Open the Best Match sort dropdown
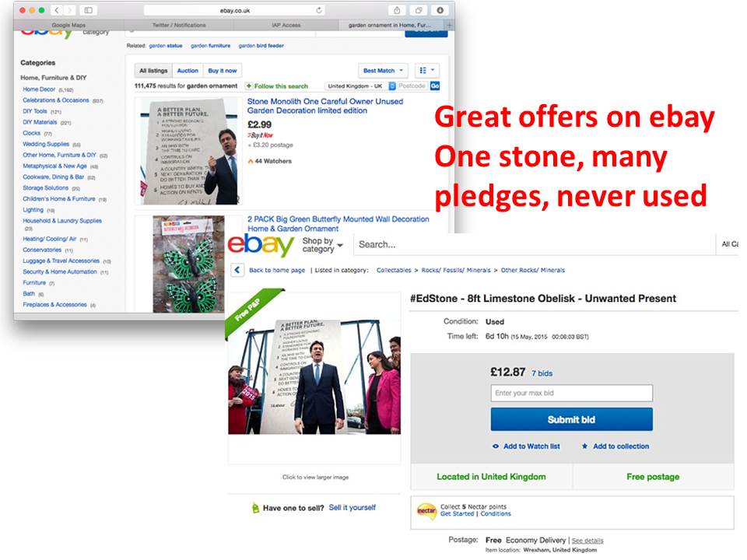 point(383,71)
